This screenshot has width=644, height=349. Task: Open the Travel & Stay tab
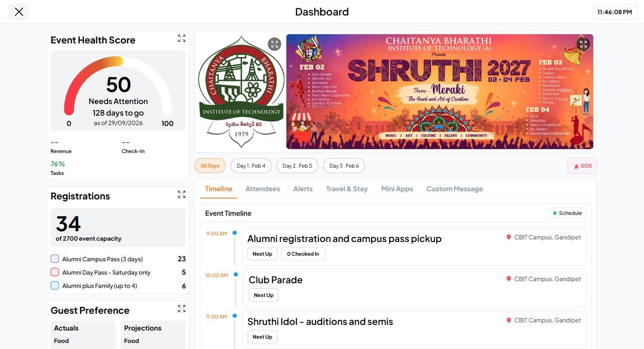click(347, 189)
